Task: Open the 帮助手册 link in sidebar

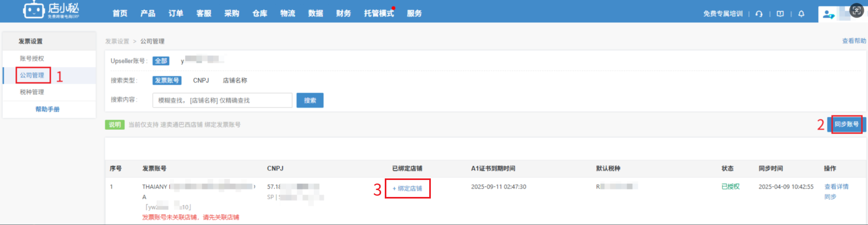Action: click(x=48, y=110)
